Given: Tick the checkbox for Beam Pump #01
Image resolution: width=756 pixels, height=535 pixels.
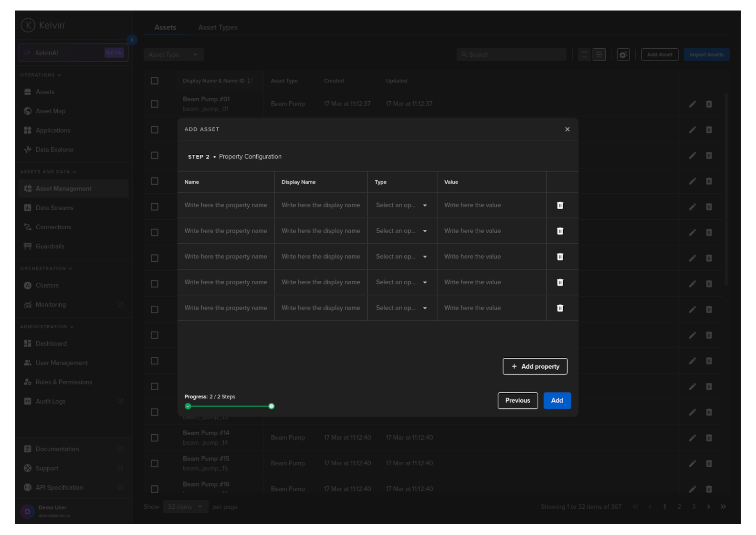Looking at the screenshot, I should coord(155,104).
